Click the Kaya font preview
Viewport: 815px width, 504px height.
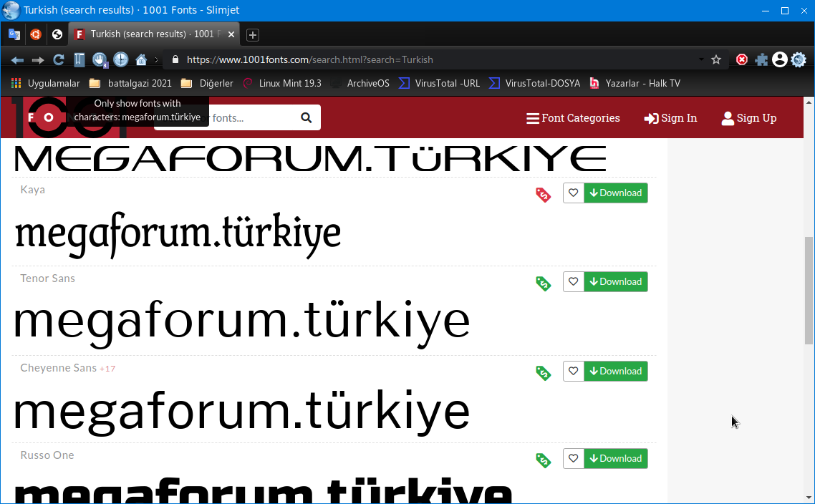pos(178,234)
